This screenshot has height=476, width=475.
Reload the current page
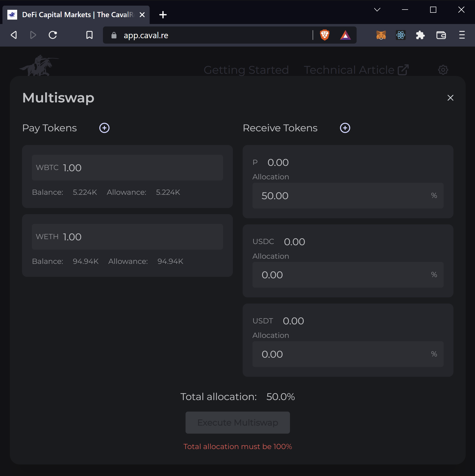53,35
